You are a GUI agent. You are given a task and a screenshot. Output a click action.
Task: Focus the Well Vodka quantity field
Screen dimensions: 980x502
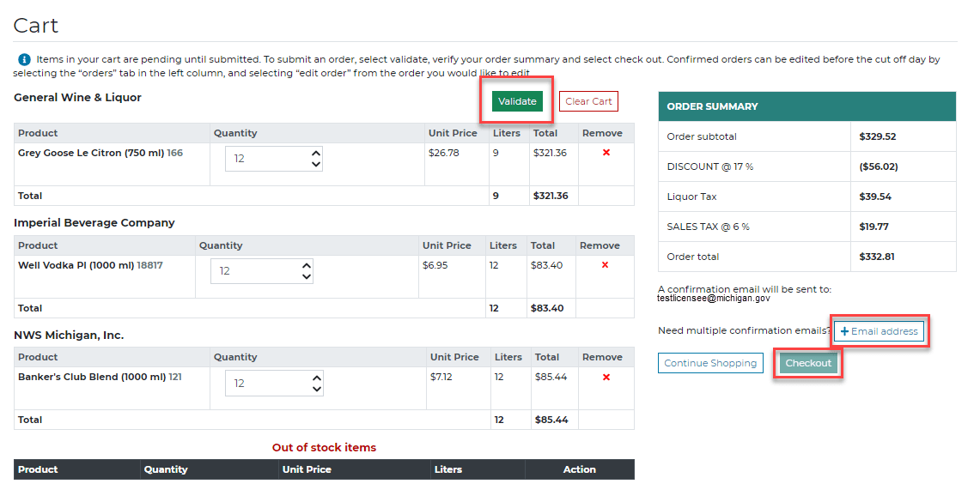pos(254,271)
